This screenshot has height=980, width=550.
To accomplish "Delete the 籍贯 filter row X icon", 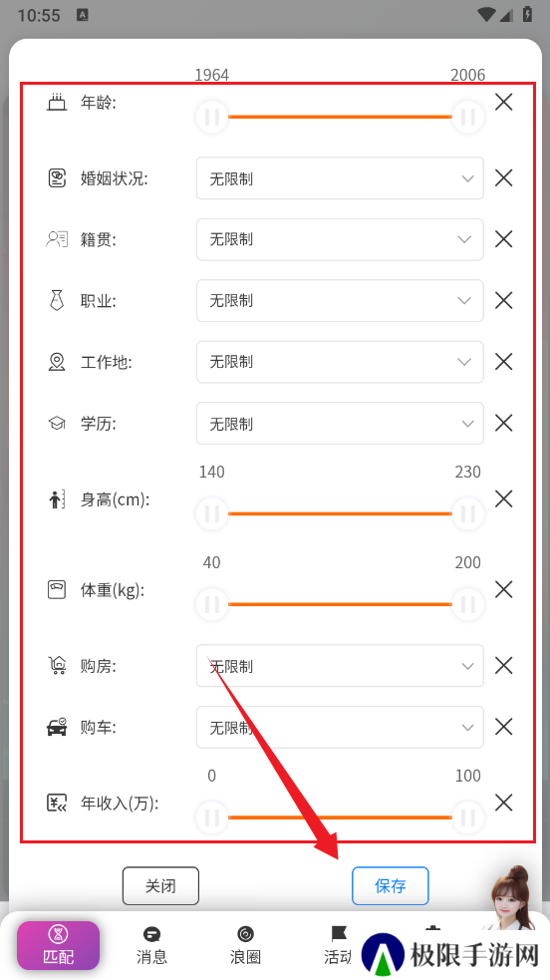I will coord(503,238).
